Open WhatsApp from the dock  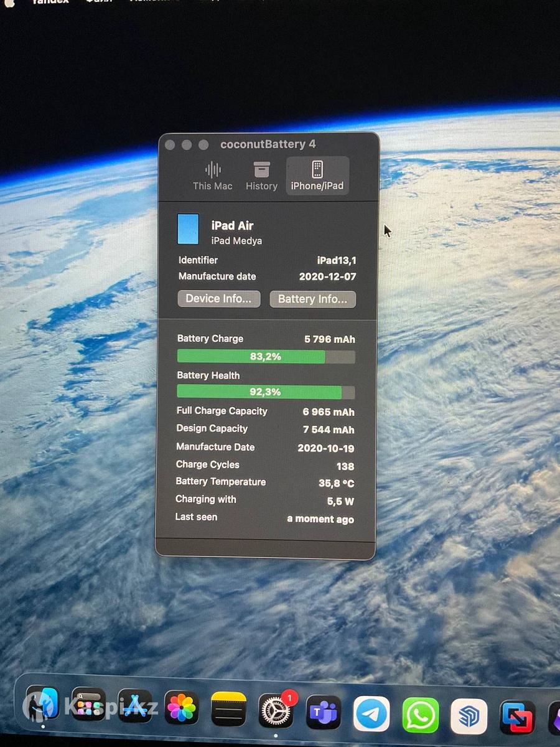pyautogui.click(x=420, y=715)
